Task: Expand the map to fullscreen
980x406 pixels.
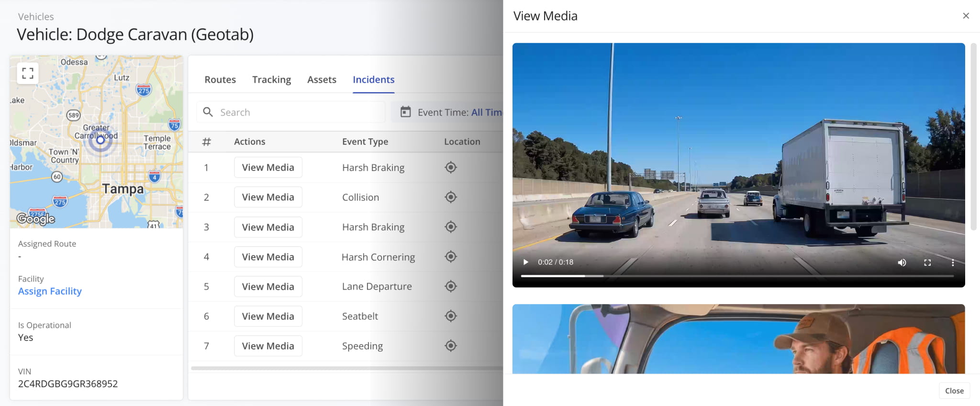Action: pyautogui.click(x=28, y=73)
